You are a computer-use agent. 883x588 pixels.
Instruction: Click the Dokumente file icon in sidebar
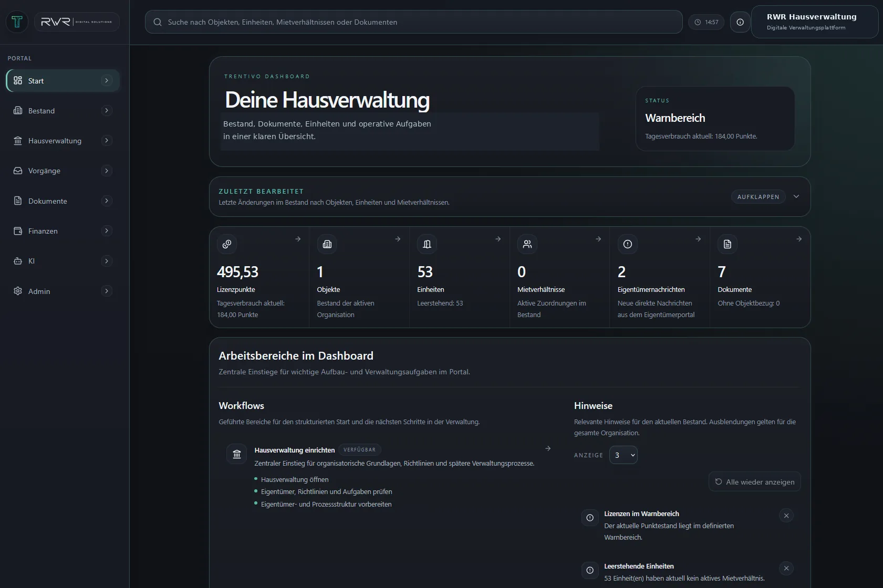tap(18, 201)
